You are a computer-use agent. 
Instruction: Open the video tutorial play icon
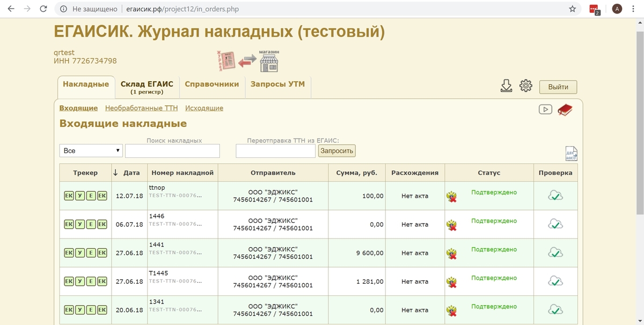click(545, 109)
